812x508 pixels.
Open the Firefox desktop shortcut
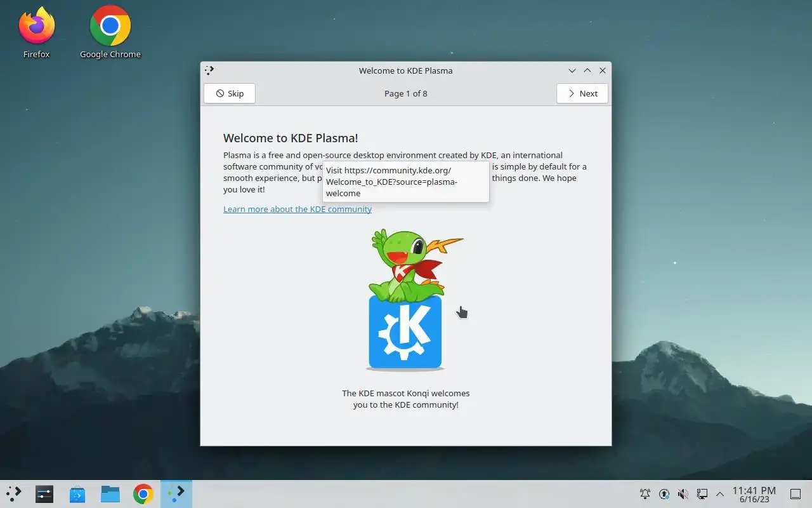click(37, 33)
